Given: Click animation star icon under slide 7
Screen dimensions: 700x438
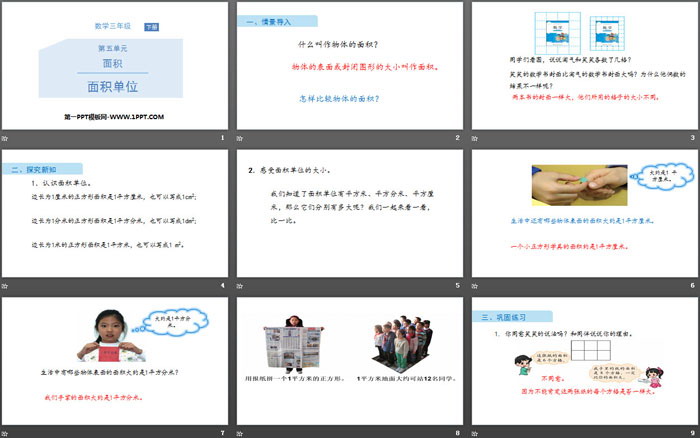Looking at the screenshot, I should point(4,434).
